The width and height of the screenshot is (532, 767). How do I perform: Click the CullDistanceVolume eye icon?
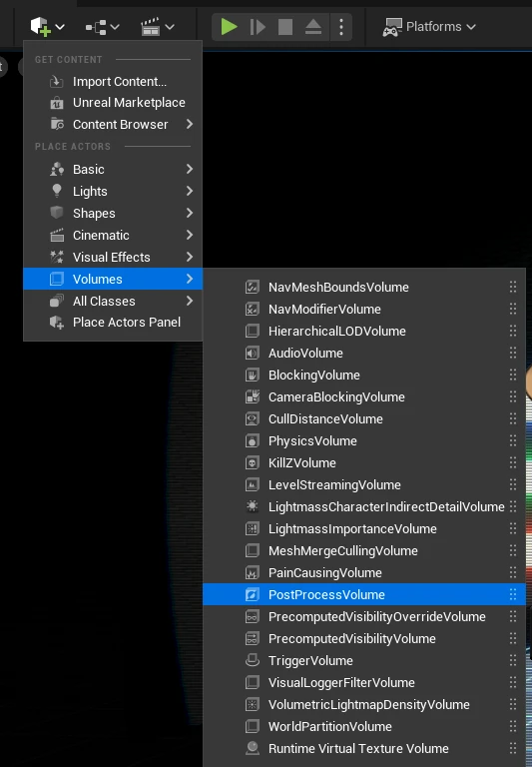tap(252, 418)
